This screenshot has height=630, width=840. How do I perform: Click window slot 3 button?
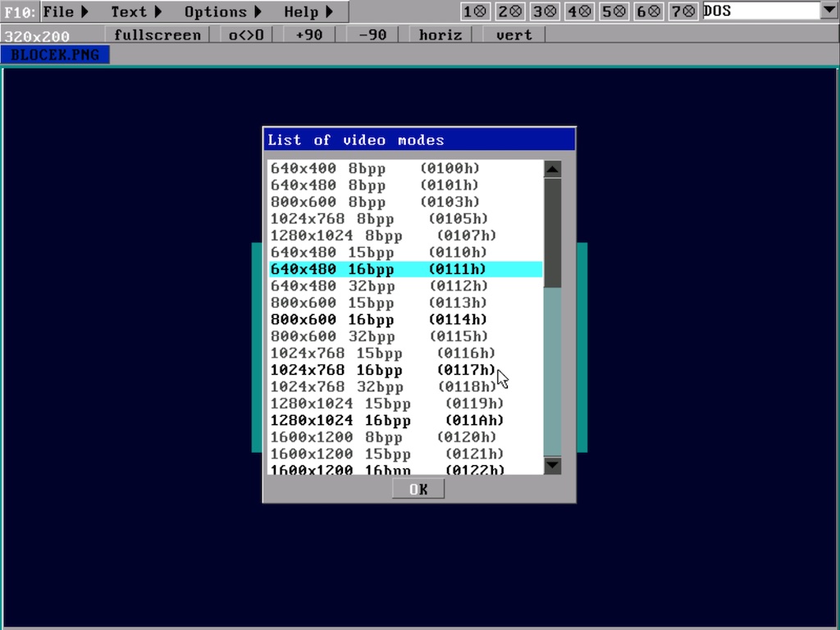(545, 11)
